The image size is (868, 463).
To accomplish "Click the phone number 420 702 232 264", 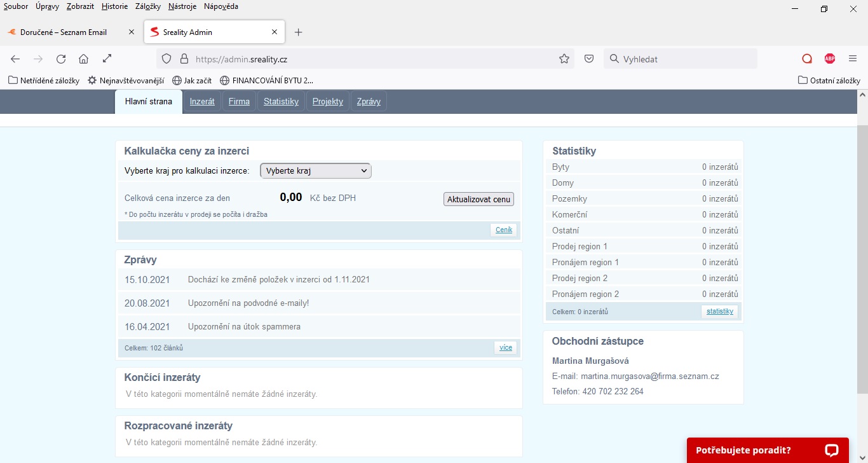I will 613,392.
